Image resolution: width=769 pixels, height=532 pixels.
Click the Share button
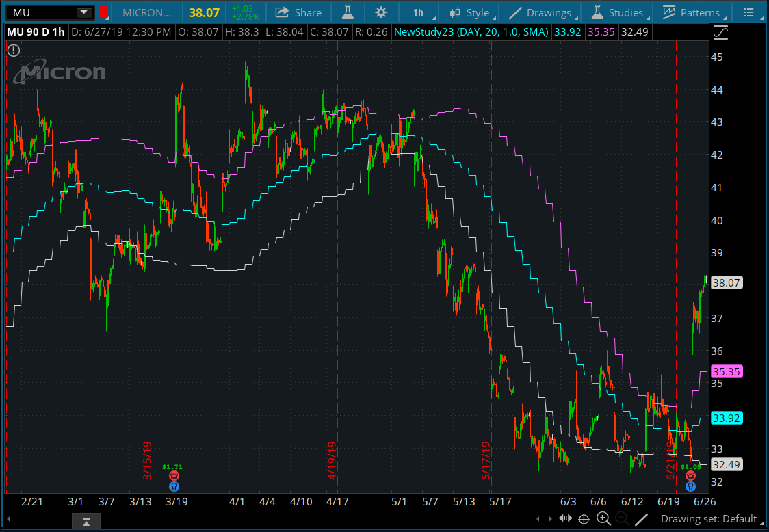[298, 13]
